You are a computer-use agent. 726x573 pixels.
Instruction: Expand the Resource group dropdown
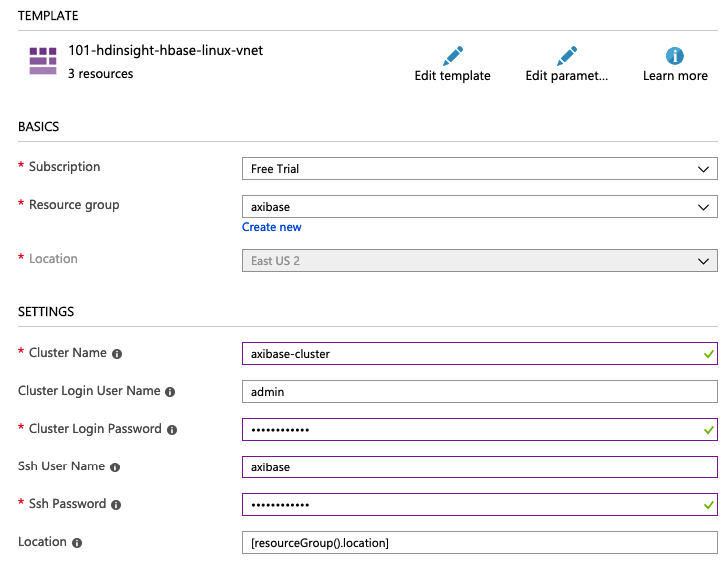(480, 207)
